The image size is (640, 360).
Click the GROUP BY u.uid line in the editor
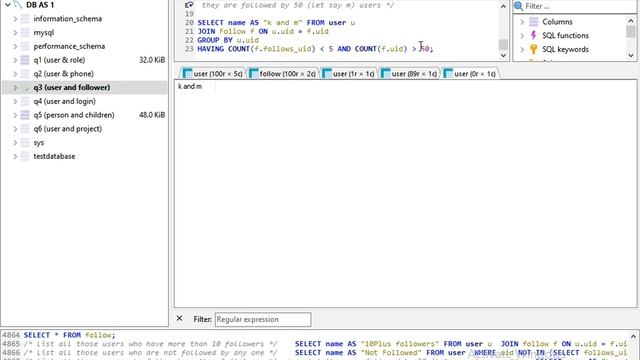(x=228, y=40)
